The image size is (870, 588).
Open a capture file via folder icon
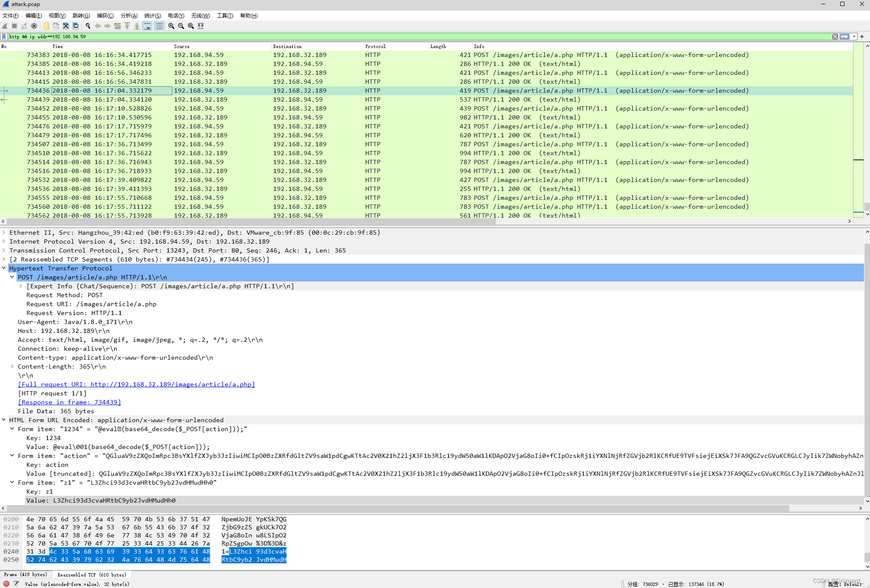[x=46, y=26]
